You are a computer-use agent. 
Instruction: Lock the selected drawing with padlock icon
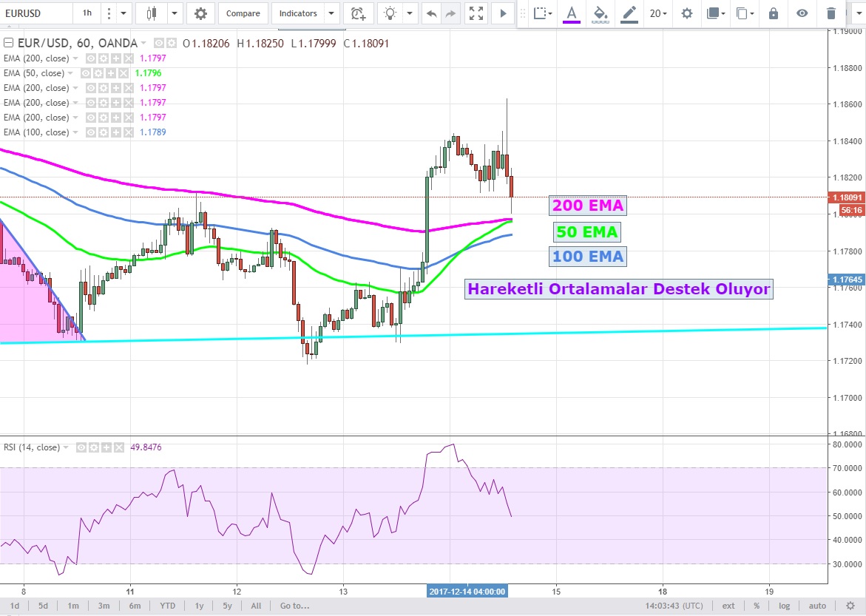pyautogui.click(x=774, y=13)
